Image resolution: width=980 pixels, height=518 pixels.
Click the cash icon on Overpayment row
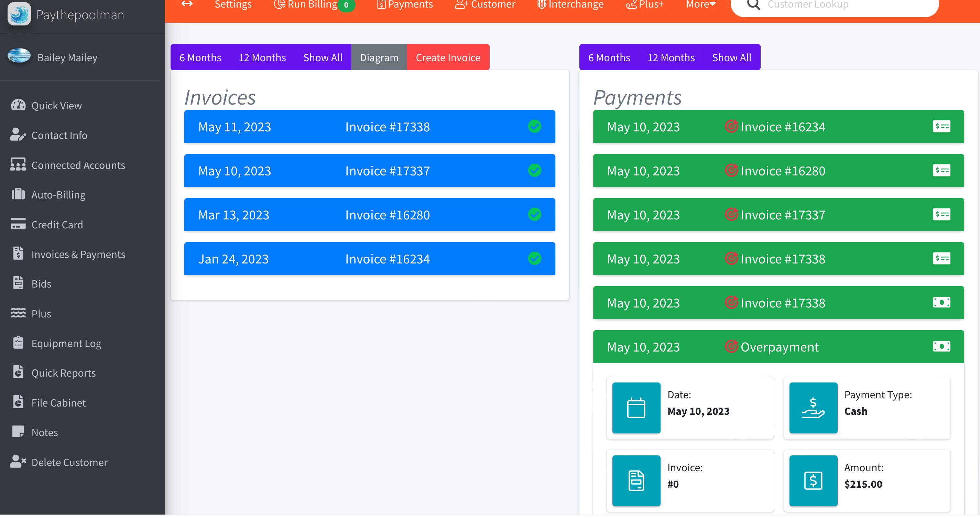[x=941, y=347]
